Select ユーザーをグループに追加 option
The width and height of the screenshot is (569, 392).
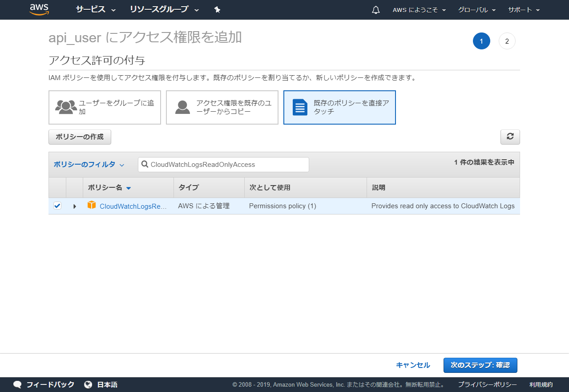pos(105,108)
